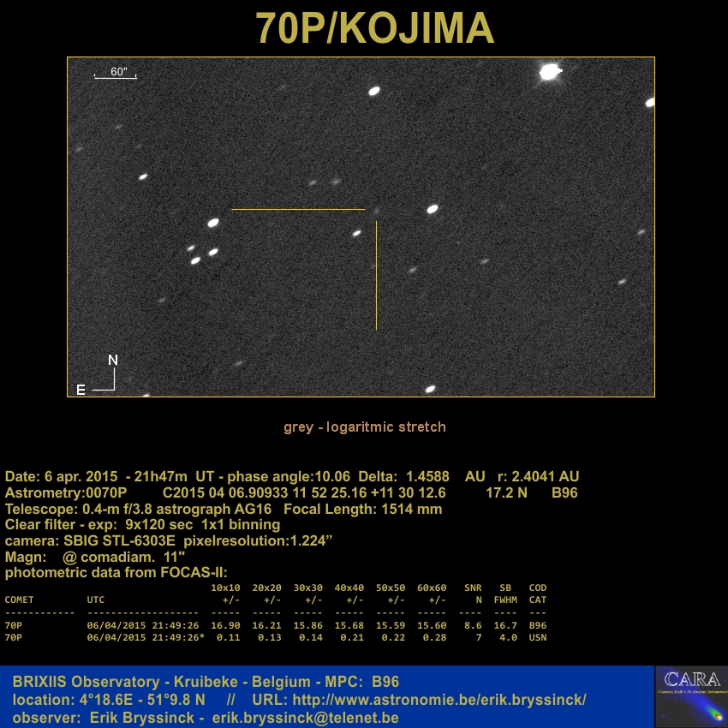
Task: Click the 10x10 column header in table
Action: coord(225,588)
